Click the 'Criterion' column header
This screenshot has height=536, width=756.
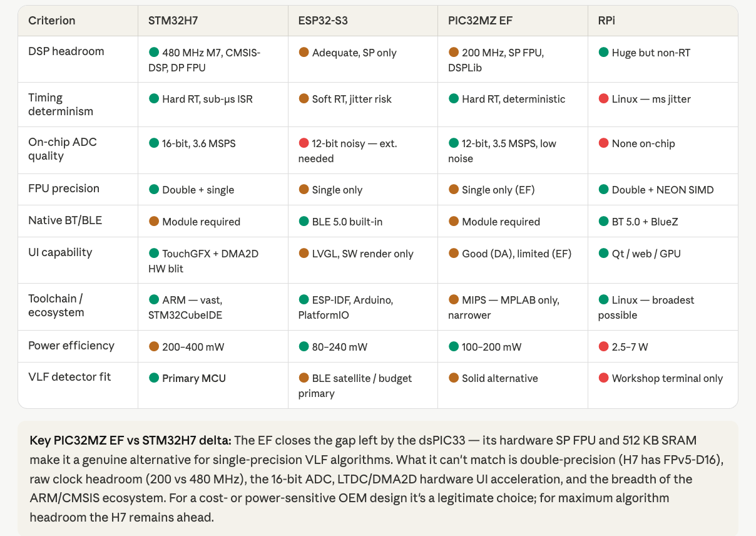(51, 21)
